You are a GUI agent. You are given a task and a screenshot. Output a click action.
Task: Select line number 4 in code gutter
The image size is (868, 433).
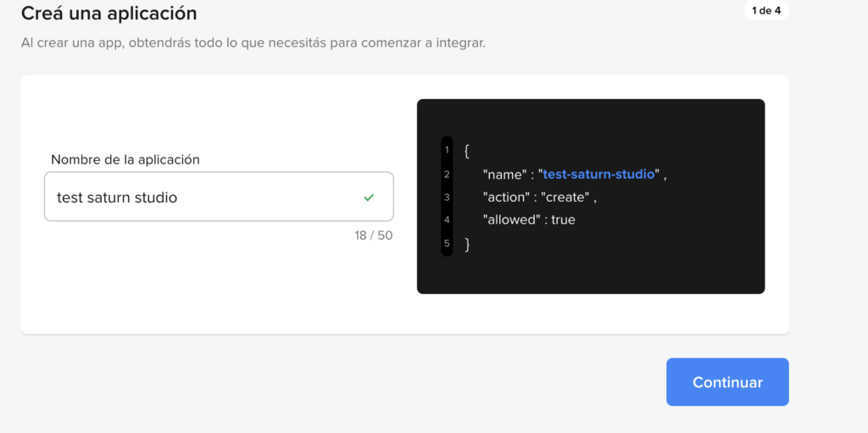[x=447, y=220]
